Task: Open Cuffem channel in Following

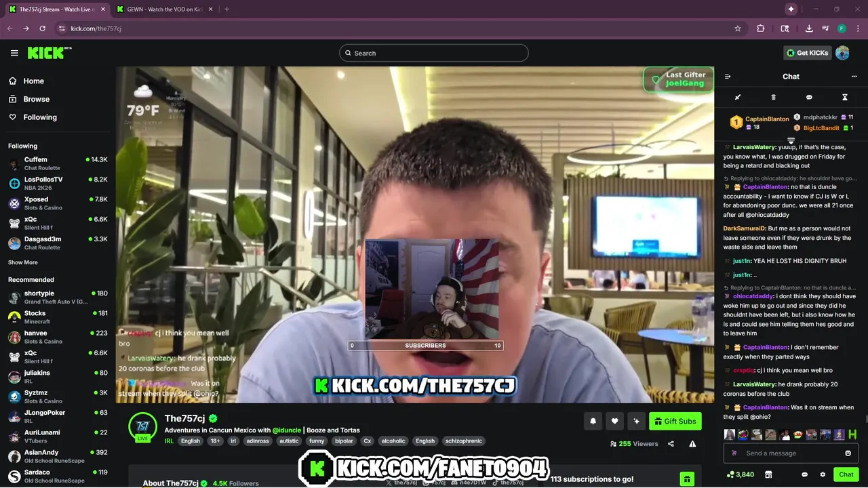Action: pyautogui.click(x=58, y=163)
